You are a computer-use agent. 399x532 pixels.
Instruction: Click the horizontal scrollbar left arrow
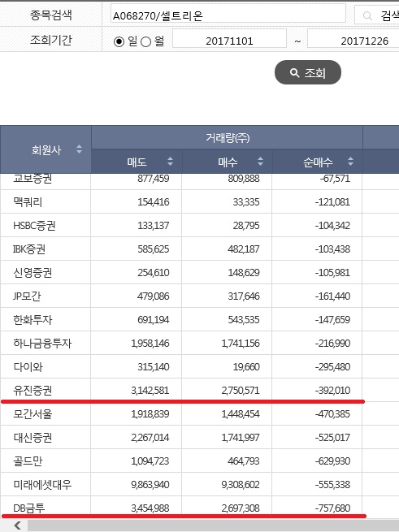point(17,526)
